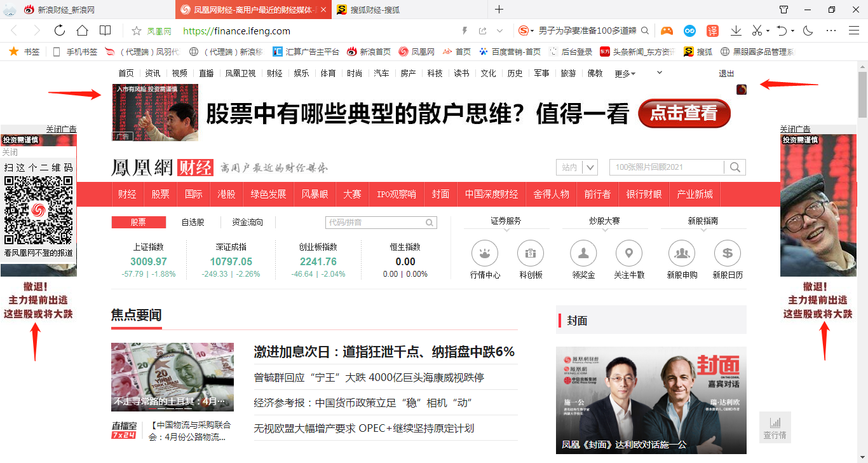Open Sogou search engine selector
The image size is (868, 463).
pyautogui.click(x=526, y=31)
